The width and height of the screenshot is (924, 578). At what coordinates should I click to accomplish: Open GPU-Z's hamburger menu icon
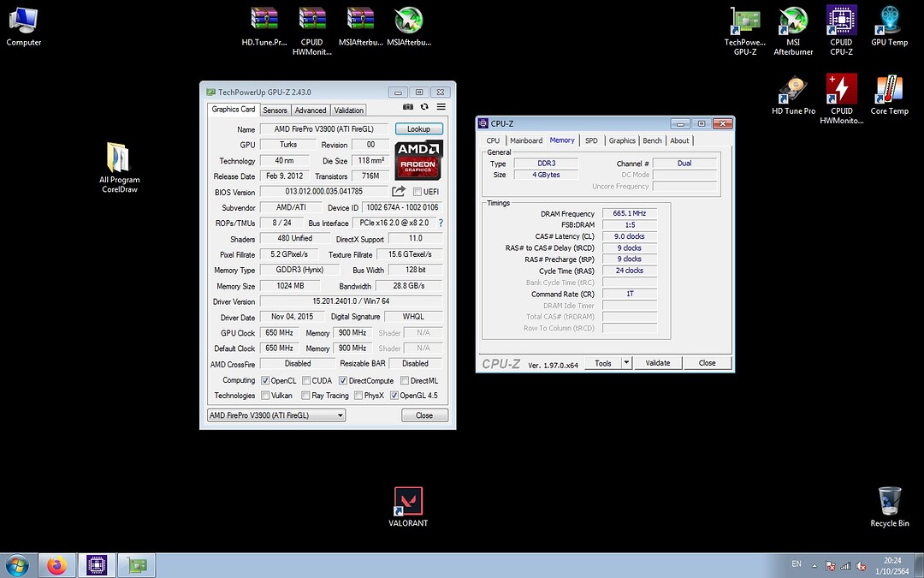coord(441,106)
